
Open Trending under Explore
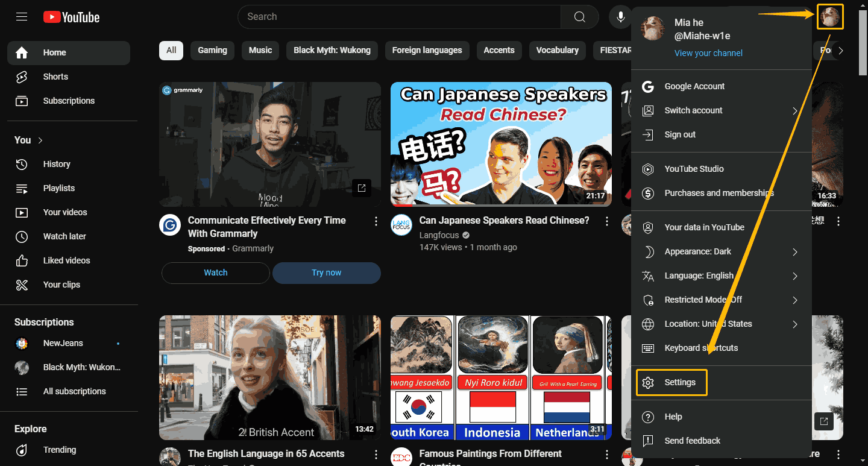click(69, 450)
